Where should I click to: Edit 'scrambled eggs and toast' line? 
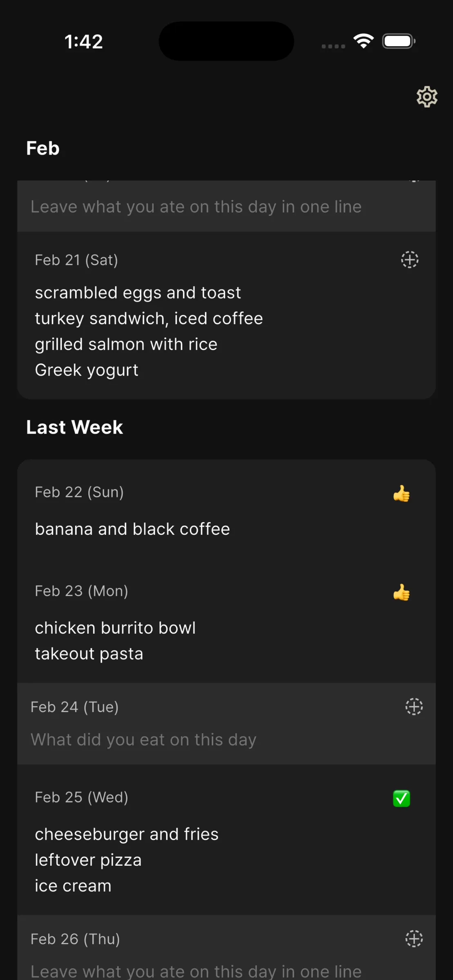(x=138, y=293)
